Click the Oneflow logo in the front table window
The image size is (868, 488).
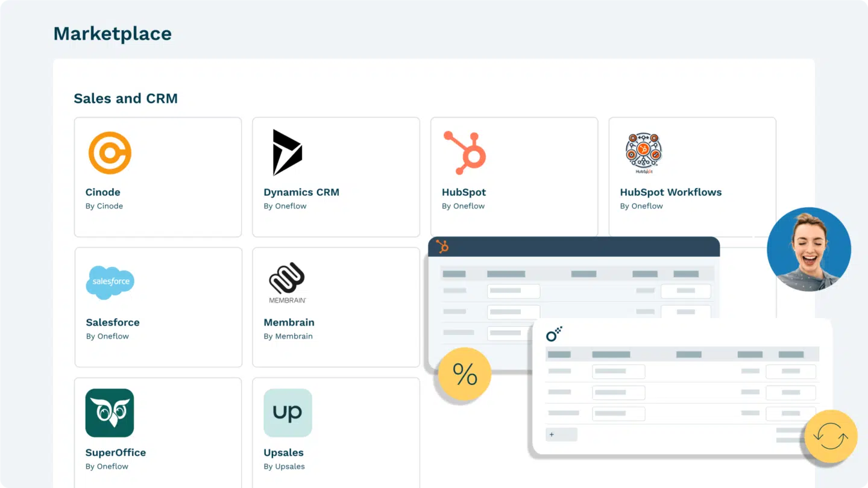554,334
